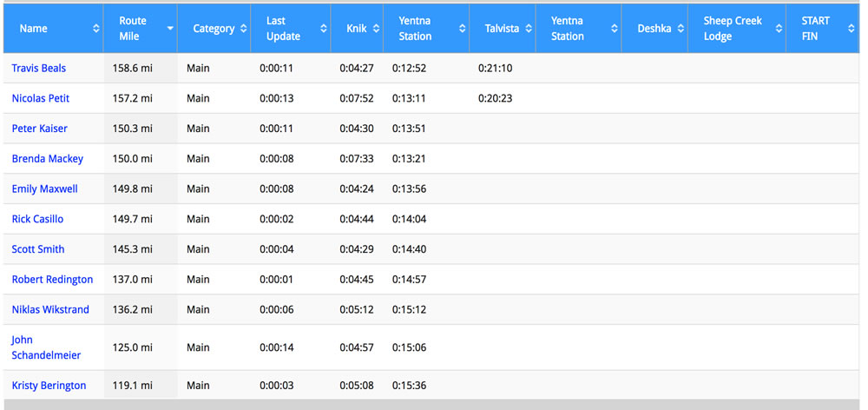Open Nicolas Petit racer link
The height and width of the screenshot is (410, 868).
click(x=41, y=98)
